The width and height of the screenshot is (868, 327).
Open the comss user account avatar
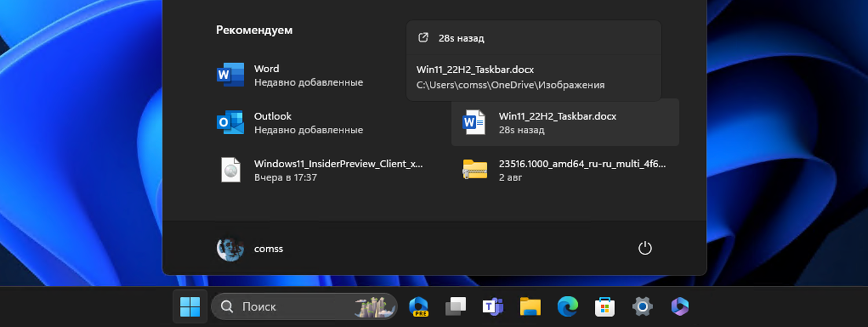click(x=230, y=249)
